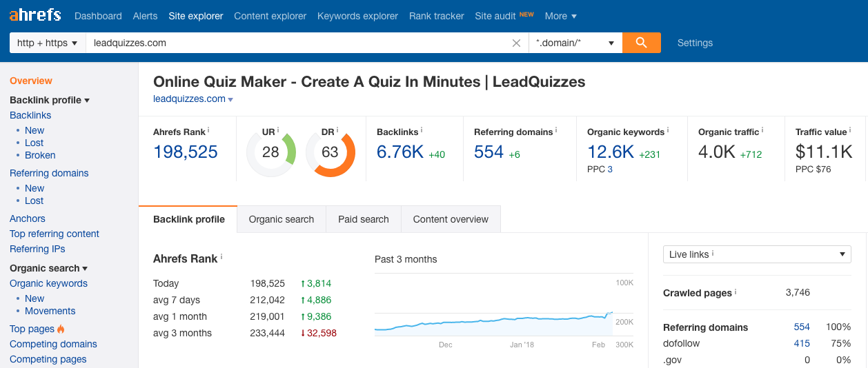868x368 pixels.
Task: Click the info icon beside DR
Action: (337, 130)
